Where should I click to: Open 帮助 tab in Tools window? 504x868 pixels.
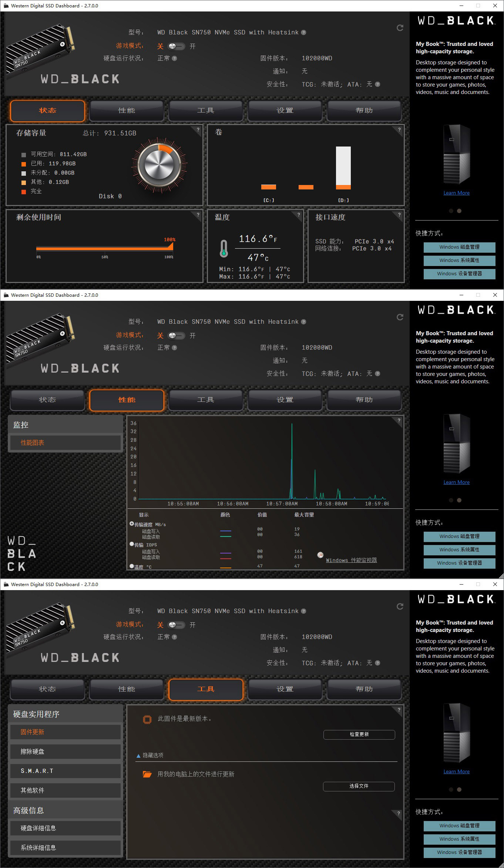[364, 689]
